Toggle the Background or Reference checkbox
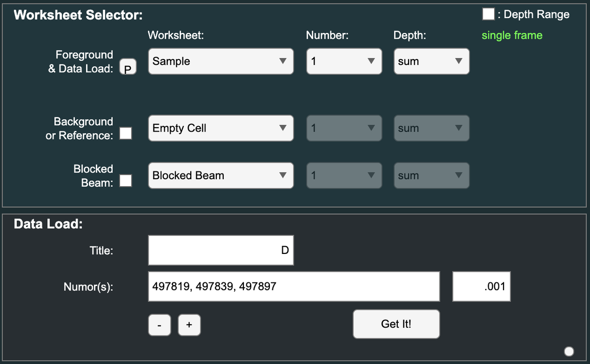The width and height of the screenshot is (590, 364). coord(126,133)
